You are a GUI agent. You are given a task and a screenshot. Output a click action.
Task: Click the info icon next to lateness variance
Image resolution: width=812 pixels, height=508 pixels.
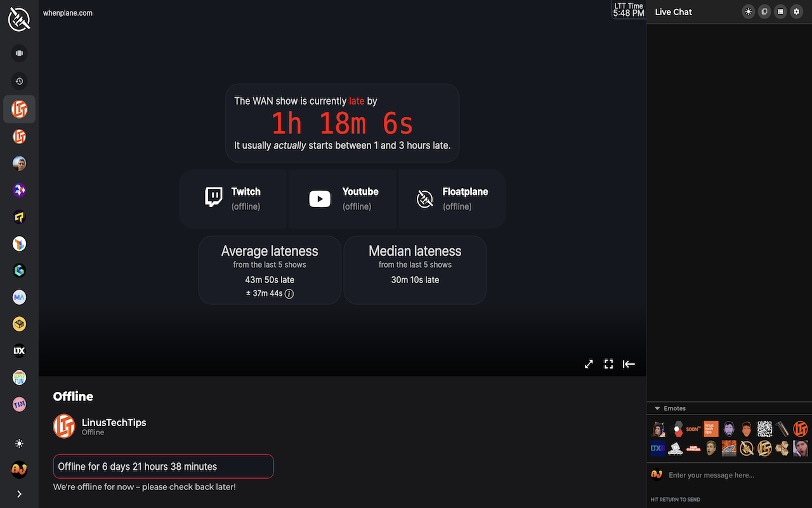289,293
